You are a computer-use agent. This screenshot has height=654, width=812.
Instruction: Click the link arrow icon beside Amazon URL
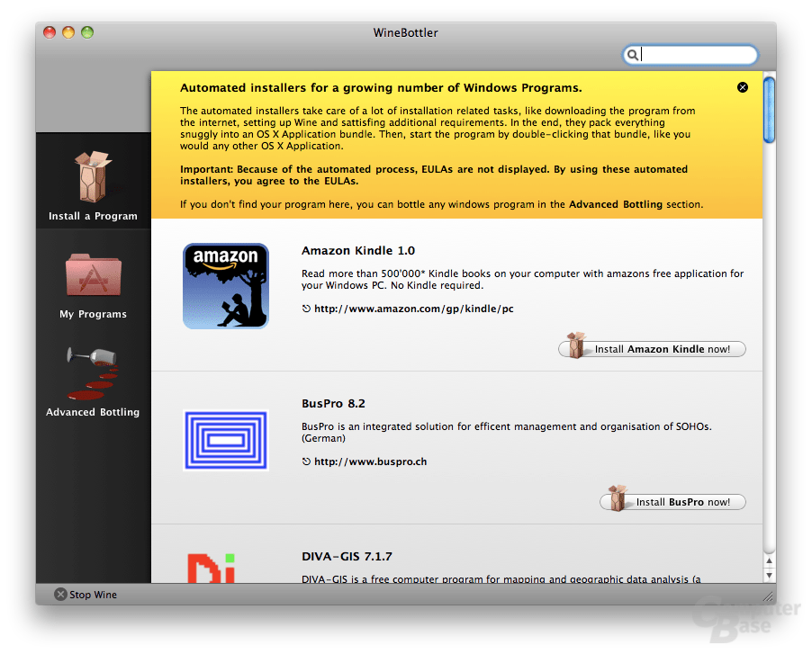(x=306, y=309)
